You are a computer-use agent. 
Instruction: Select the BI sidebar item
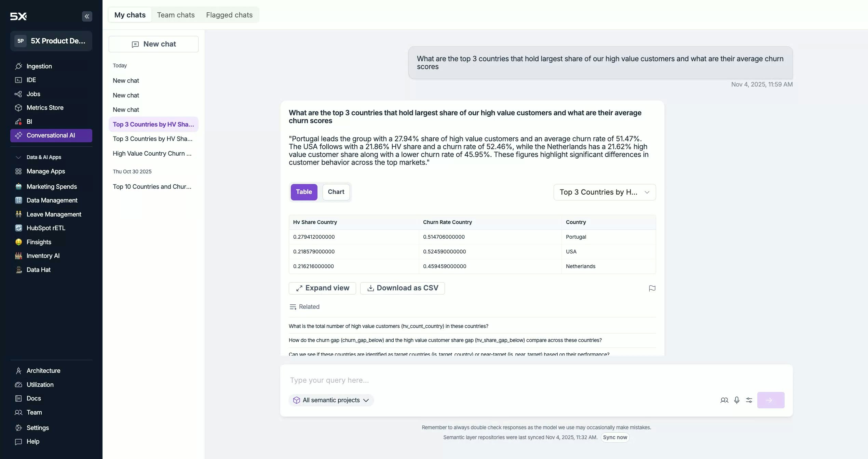click(x=29, y=122)
